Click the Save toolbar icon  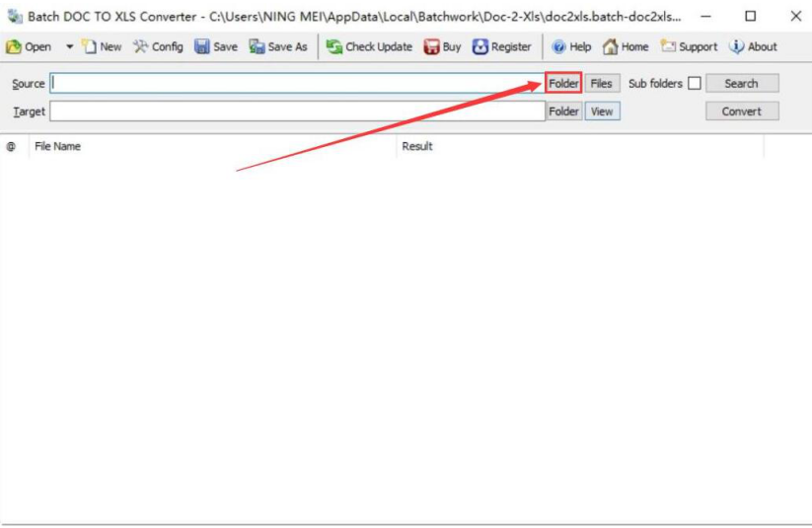pos(216,46)
